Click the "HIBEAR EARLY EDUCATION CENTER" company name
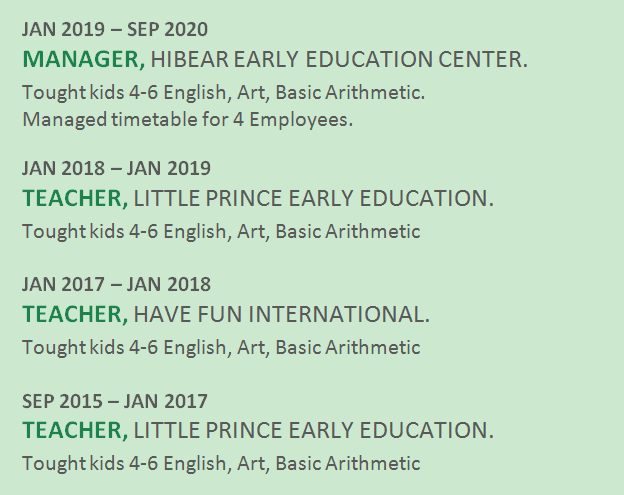This screenshot has width=624, height=495. pyautogui.click(x=338, y=59)
